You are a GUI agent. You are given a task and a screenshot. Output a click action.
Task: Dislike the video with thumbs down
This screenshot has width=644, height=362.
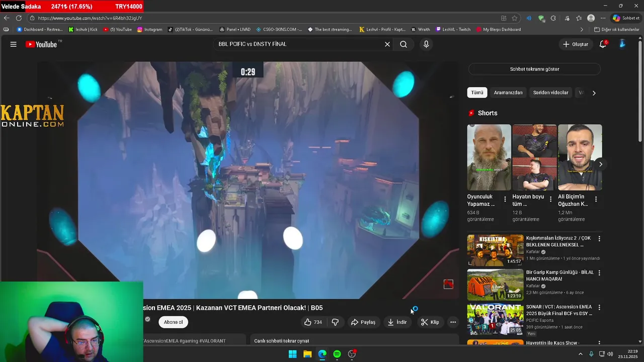pos(335,322)
